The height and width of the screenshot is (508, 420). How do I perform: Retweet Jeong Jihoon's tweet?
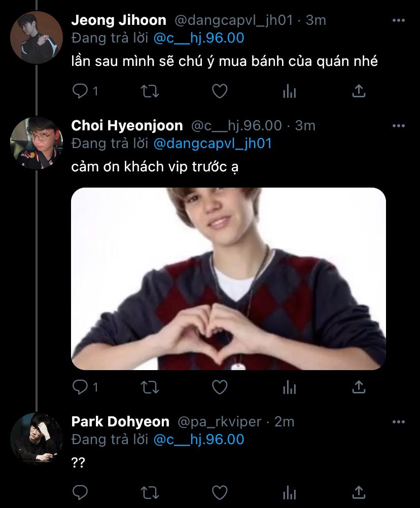pos(150,91)
